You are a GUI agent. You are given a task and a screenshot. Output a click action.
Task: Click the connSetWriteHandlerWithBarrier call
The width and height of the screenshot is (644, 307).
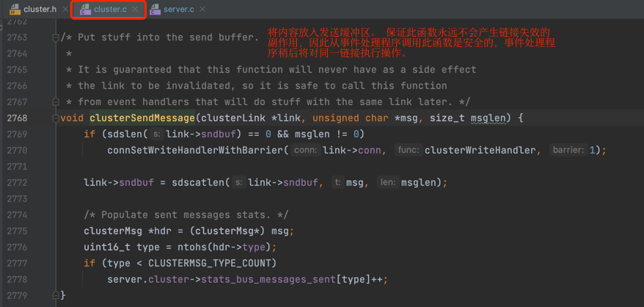coord(195,151)
